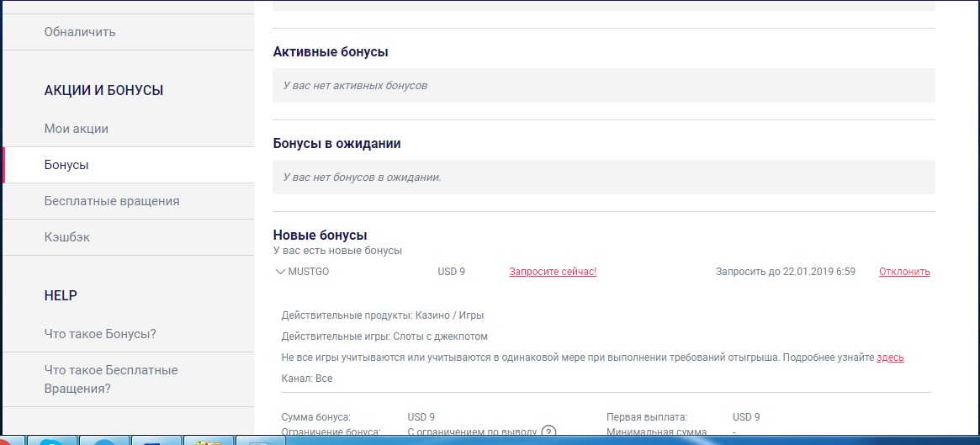This screenshot has height=445, width=980.
Task: Navigate to 'Кэшбэк' in sidebar
Action: [x=67, y=237]
